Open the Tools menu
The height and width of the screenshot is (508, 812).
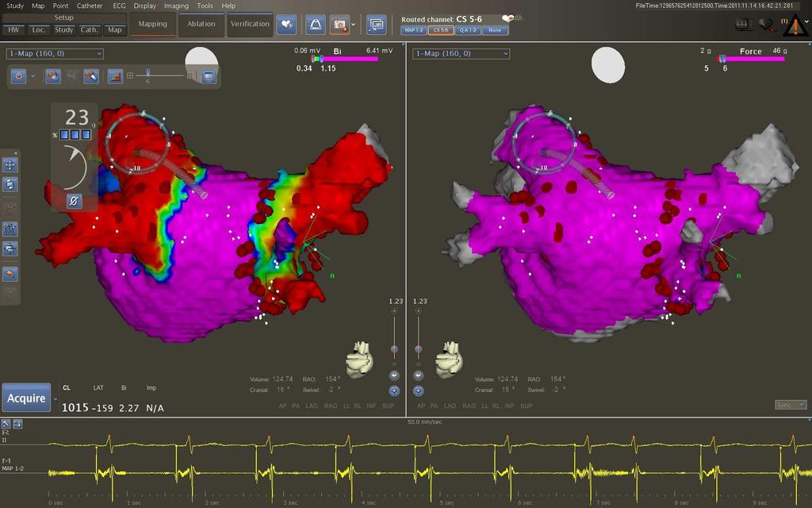tap(205, 6)
